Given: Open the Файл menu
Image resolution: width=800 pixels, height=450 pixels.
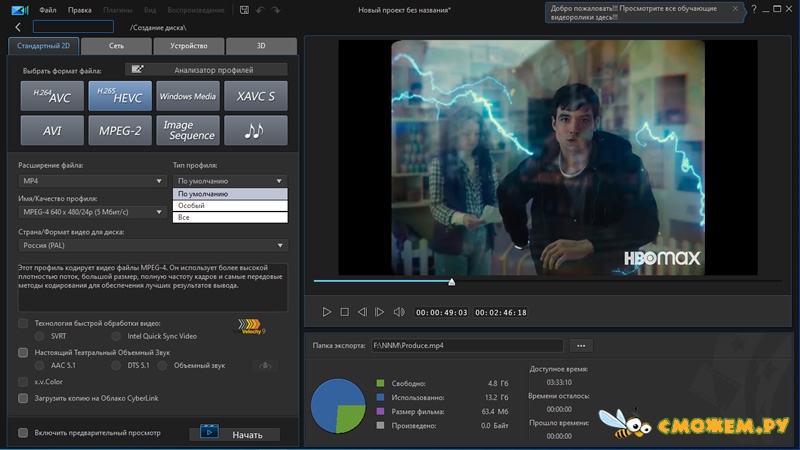Looking at the screenshot, I should point(47,10).
